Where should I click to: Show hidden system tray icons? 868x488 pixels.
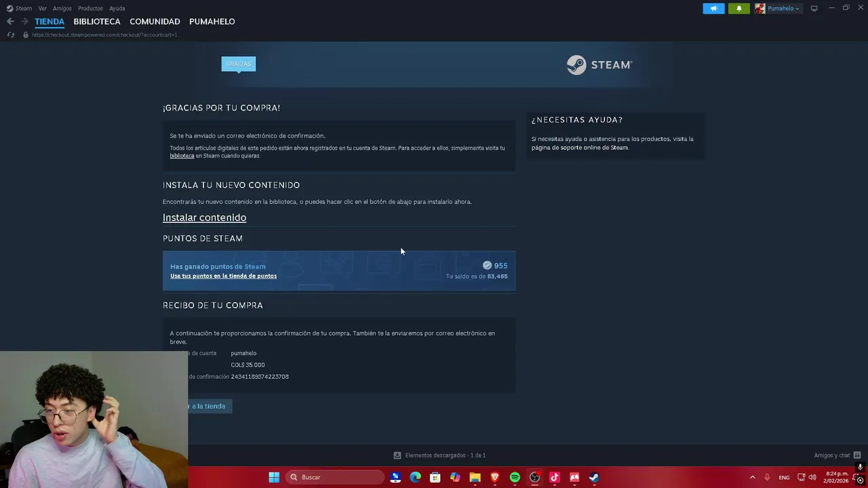[x=752, y=477]
